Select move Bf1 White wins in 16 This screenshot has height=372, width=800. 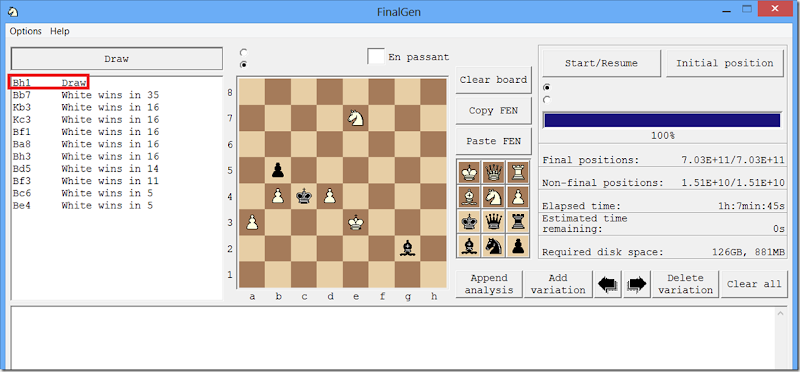click(86, 132)
